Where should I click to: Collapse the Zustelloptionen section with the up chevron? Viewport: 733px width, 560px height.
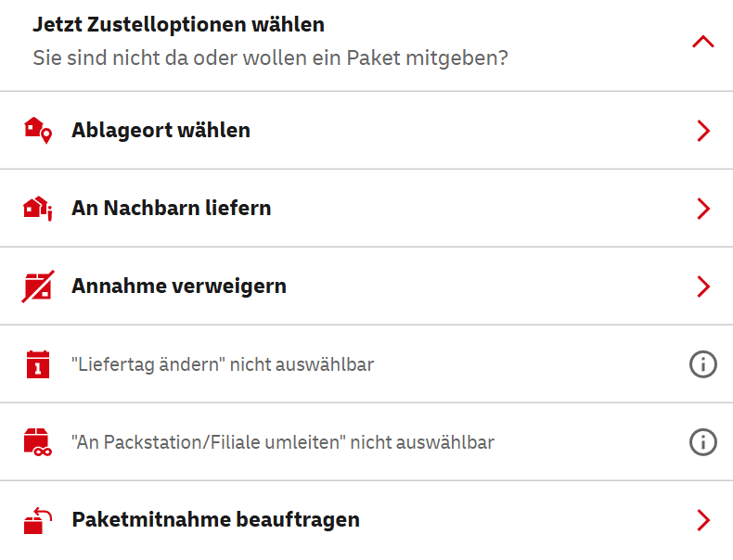(x=703, y=42)
